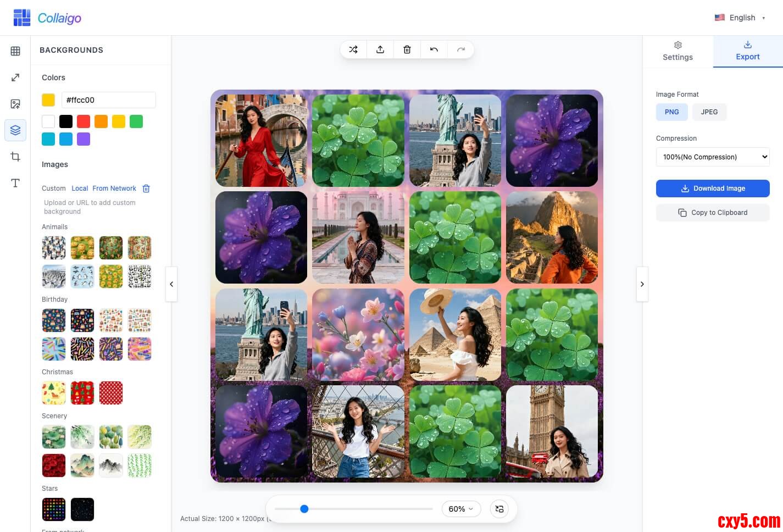783x532 pixels.
Task: Delete custom background with trash icon
Action: (146, 189)
